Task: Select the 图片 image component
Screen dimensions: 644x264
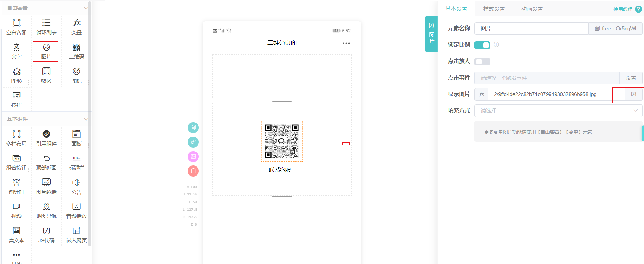Action: pos(46,51)
